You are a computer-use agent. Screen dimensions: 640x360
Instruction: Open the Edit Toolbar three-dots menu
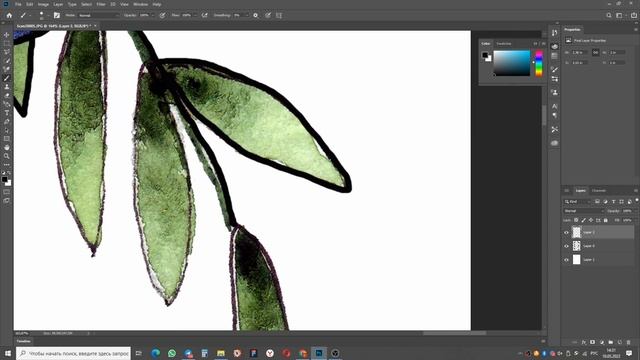(x=7, y=164)
